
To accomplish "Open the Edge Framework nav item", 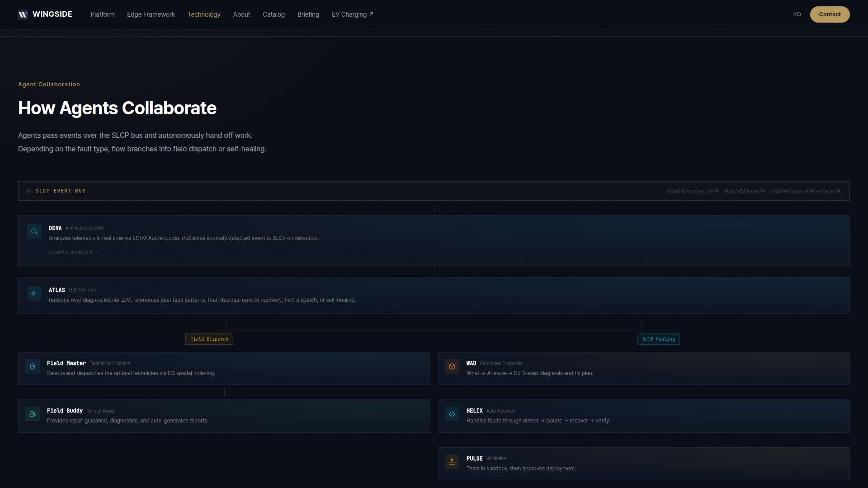I will coord(151,14).
